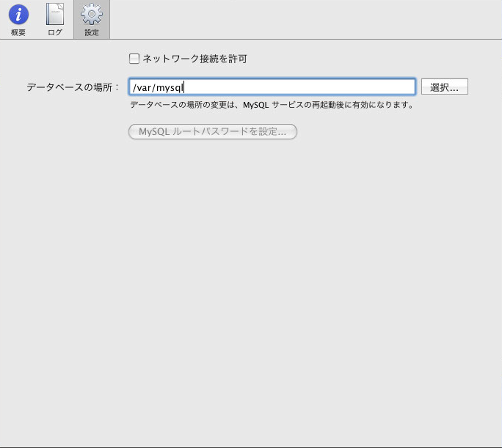Screen dimensions: 502x448
Task: Select the 設定 gear icon
Action: (x=92, y=14)
